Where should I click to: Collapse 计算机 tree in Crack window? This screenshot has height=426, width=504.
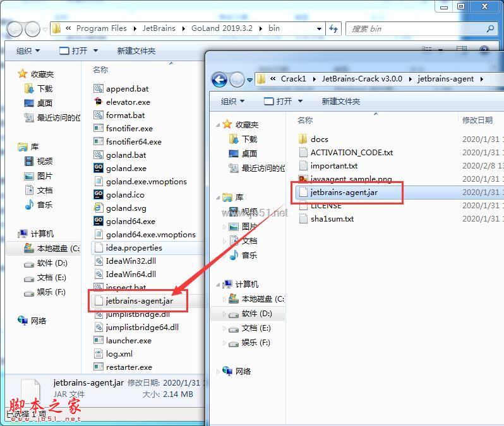point(218,285)
